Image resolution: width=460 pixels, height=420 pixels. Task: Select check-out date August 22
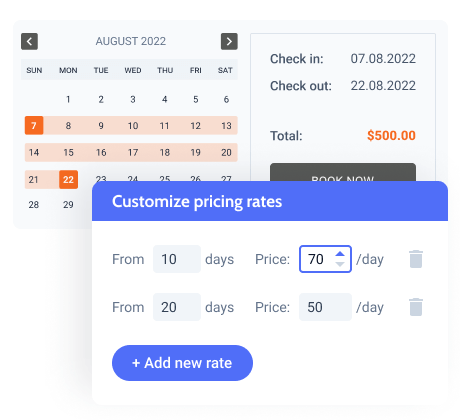68,180
